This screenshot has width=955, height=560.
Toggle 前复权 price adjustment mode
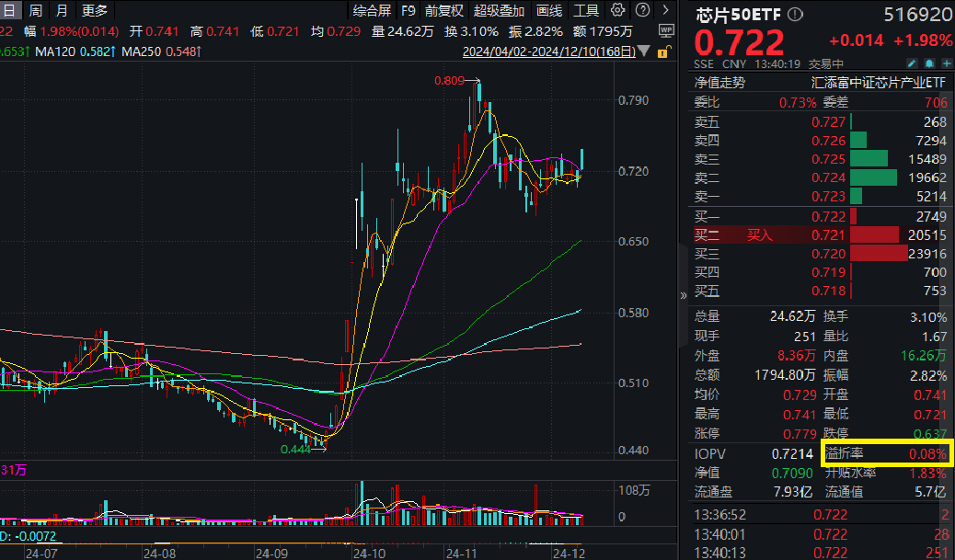click(x=444, y=11)
